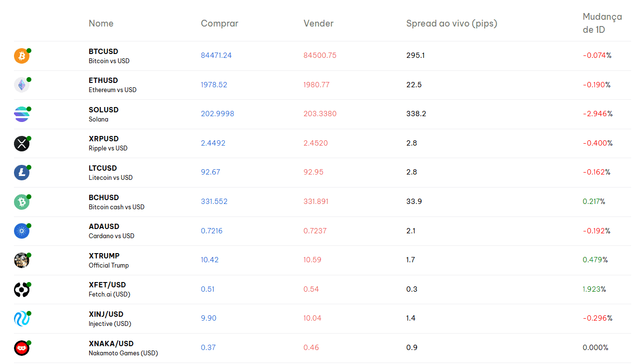Click the Ripple XRP coin icon

point(22,143)
